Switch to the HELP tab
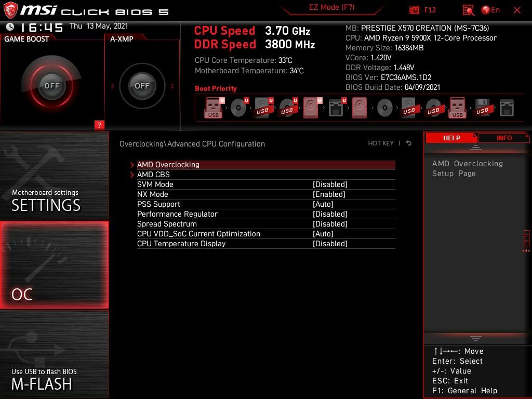 tap(451, 138)
